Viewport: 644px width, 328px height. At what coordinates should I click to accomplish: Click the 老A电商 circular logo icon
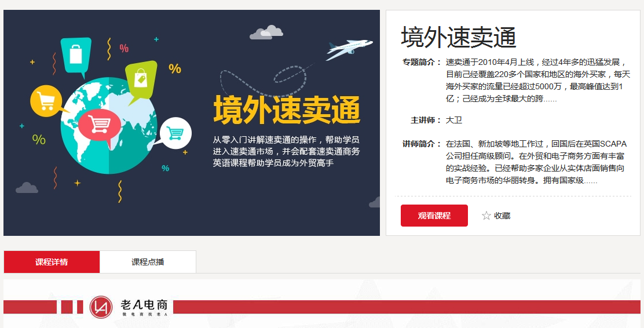click(101, 307)
